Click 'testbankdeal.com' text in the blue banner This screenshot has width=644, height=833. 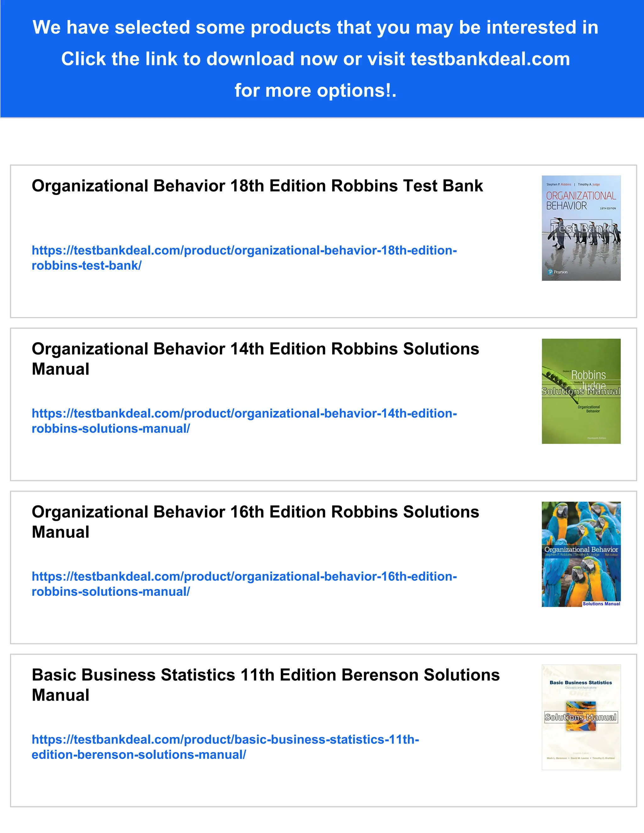point(490,59)
